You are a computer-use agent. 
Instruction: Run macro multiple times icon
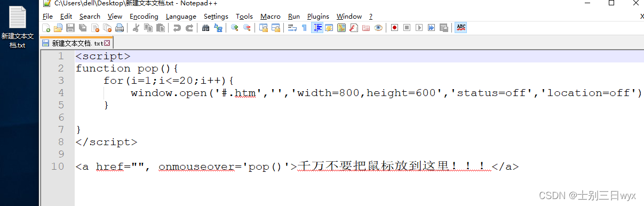(x=431, y=28)
